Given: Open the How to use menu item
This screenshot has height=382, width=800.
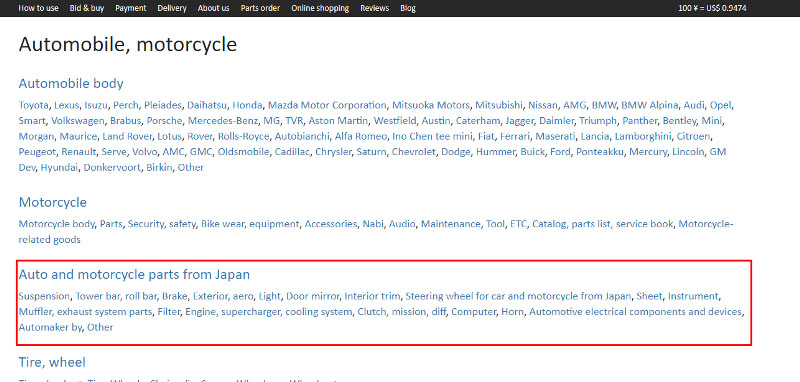Looking at the screenshot, I should [x=38, y=8].
